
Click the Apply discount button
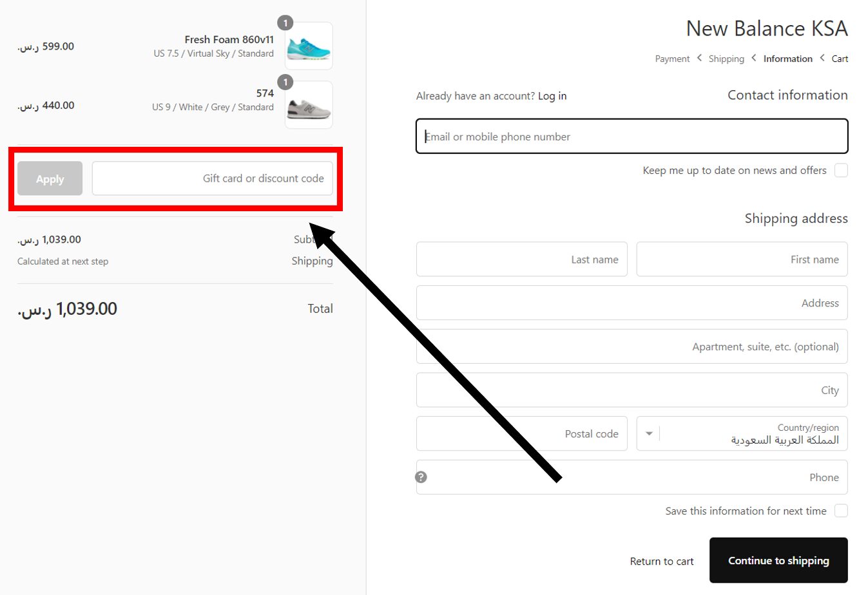tap(50, 178)
